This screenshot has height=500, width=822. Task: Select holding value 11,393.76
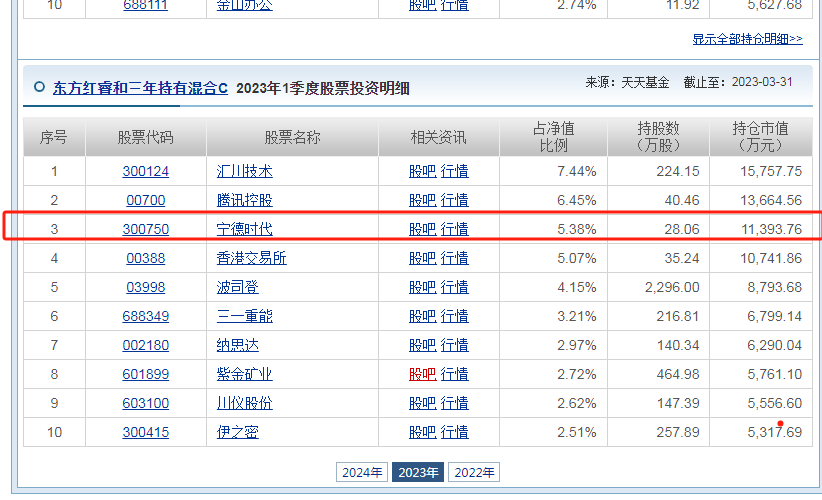point(771,229)
